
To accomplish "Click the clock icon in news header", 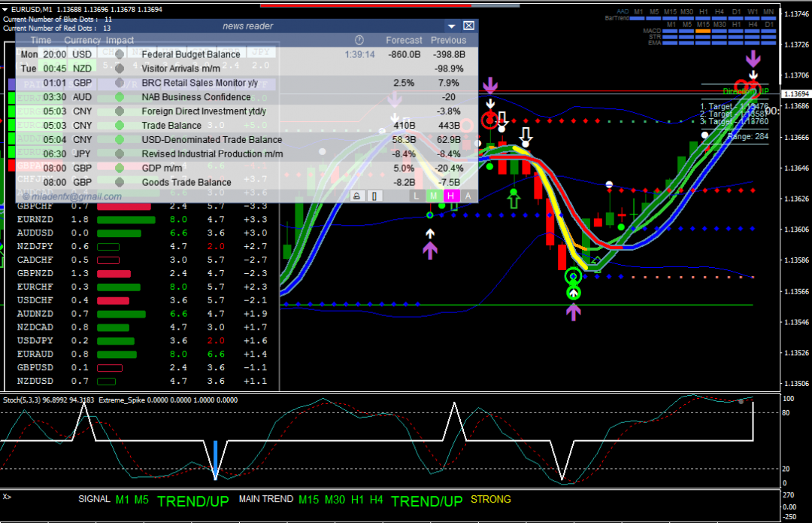I will coord(359,40).
